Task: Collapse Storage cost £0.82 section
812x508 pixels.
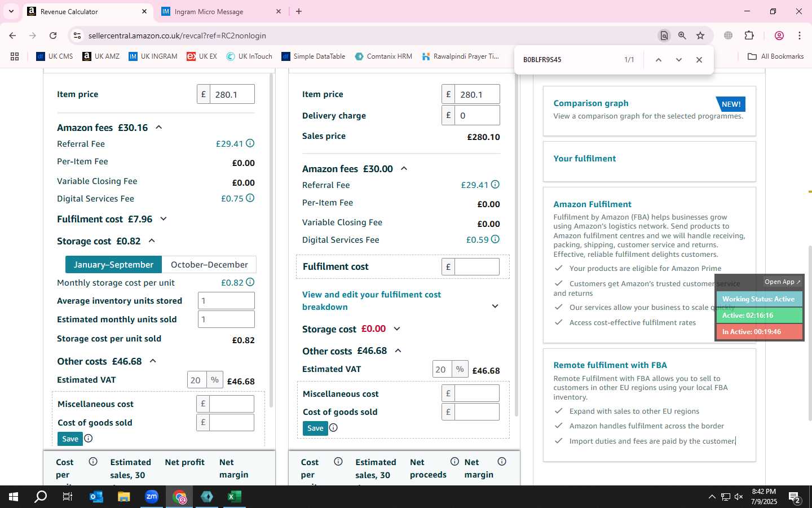Action: 152,241
